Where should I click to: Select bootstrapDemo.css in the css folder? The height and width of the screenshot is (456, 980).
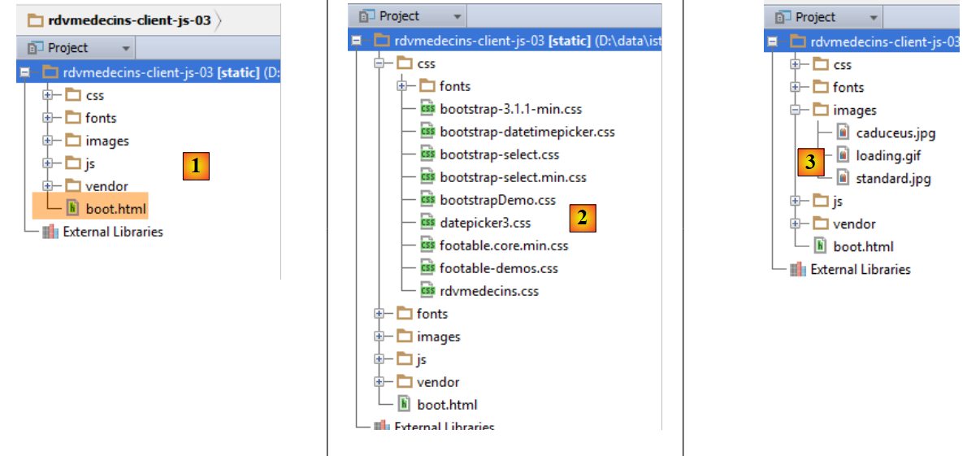coord(497,200)
